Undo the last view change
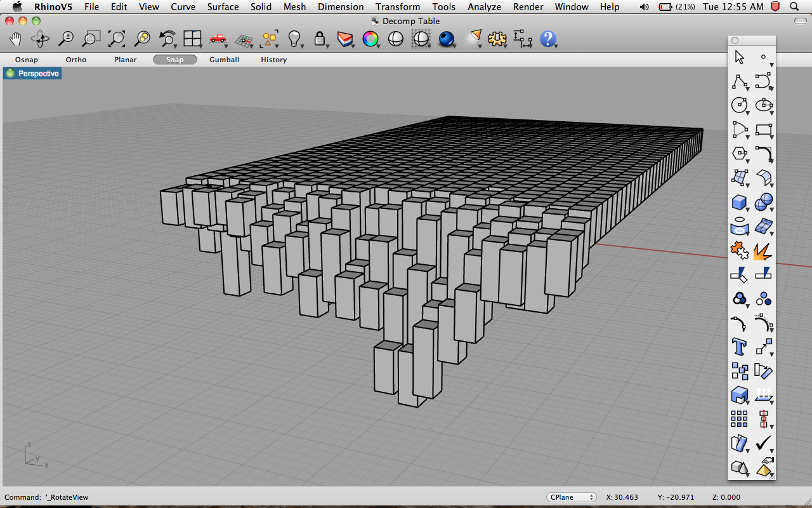The height and width of the screenshot is (508, 812). pos(167,39)
